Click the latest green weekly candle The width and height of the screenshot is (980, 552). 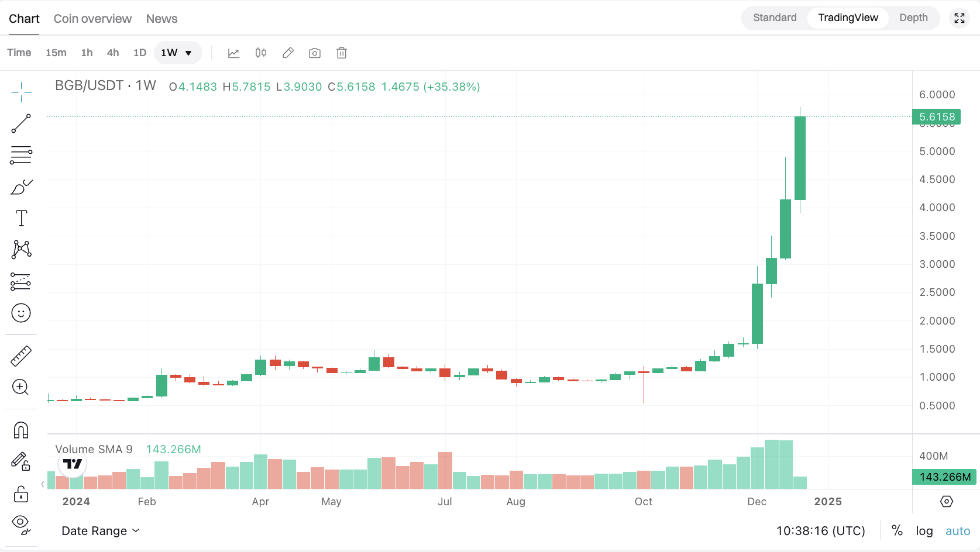point(800,158)
